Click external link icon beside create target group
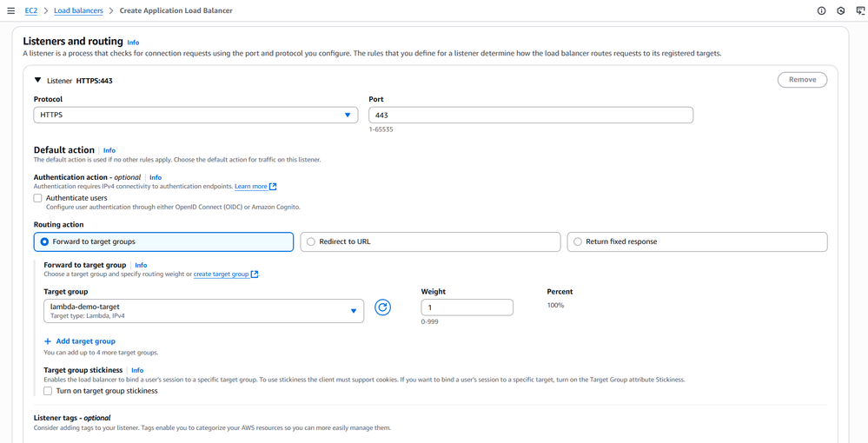This screenshot has height=443, width=868. pyautogui.click(x=255, y=274)
